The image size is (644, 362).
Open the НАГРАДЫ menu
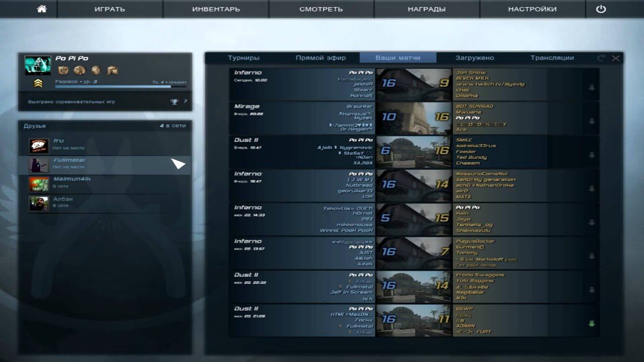(427, 9)
